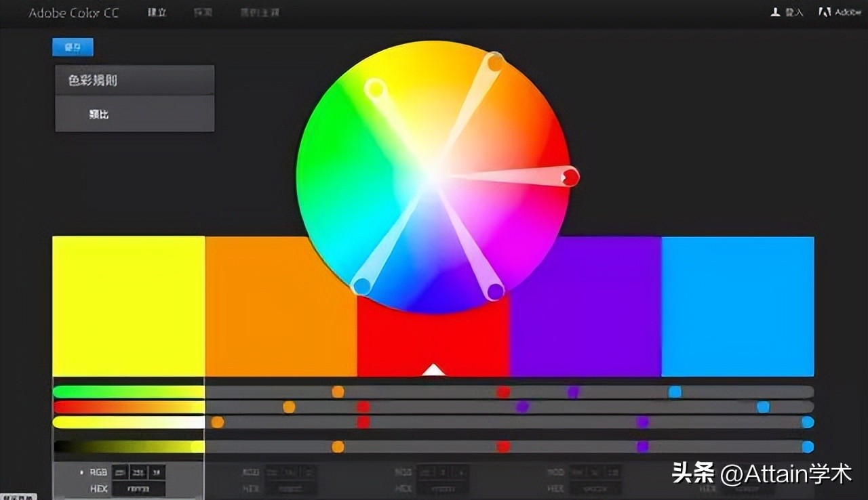Viewport: 868px width, 500px height.
Task: Click the third RGB value field under yellow swatch
Action: [x=156, y=472]
